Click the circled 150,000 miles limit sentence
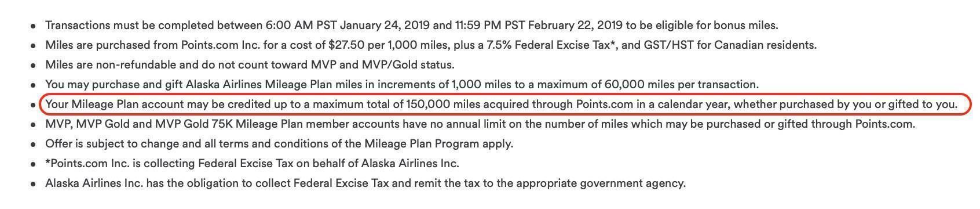Viewport: 980px width, 209px height. [x=502, y=105]
